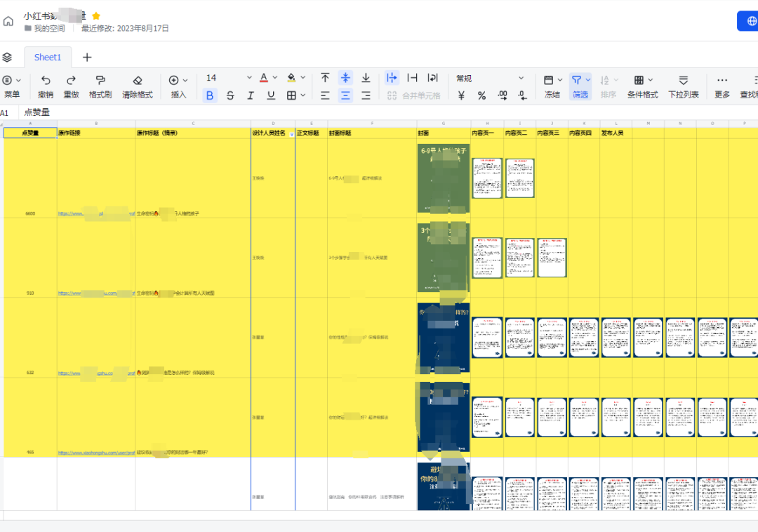The height and width of the screenshot is (532, 758).
Task: Toggle underline formatting
Action: [271, 95]
